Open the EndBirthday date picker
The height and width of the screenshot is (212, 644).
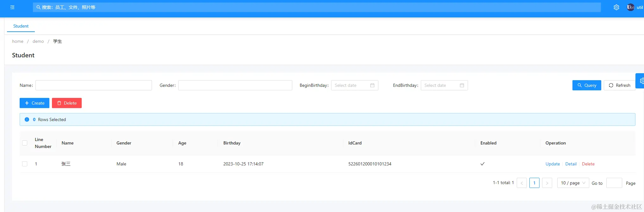[x=444, y=85]
